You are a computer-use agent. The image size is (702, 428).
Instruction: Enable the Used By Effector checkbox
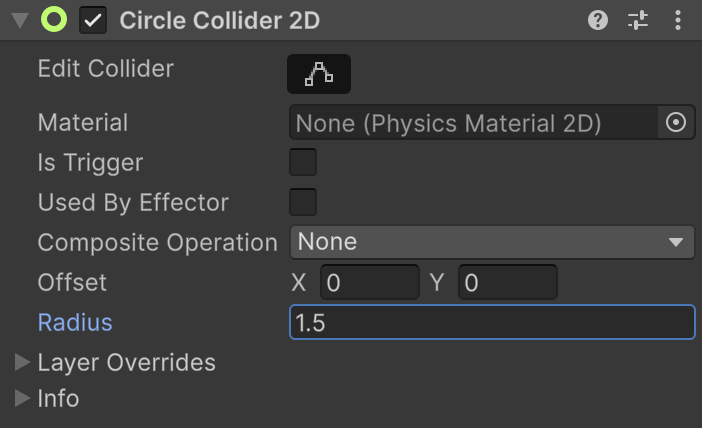click(x=303, y=202)
